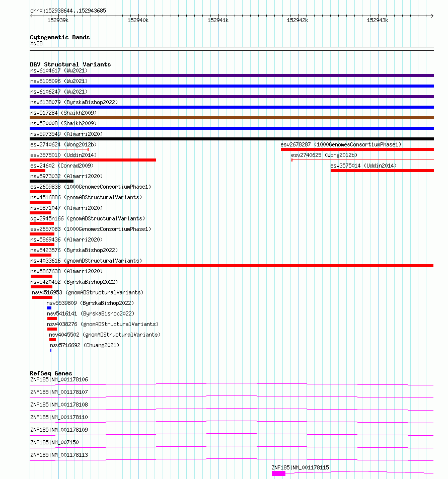Select the 152941k ruler tick label
The width and height of the screenshot is (448, 479).
pyautogui.click(x=218, y=21)
